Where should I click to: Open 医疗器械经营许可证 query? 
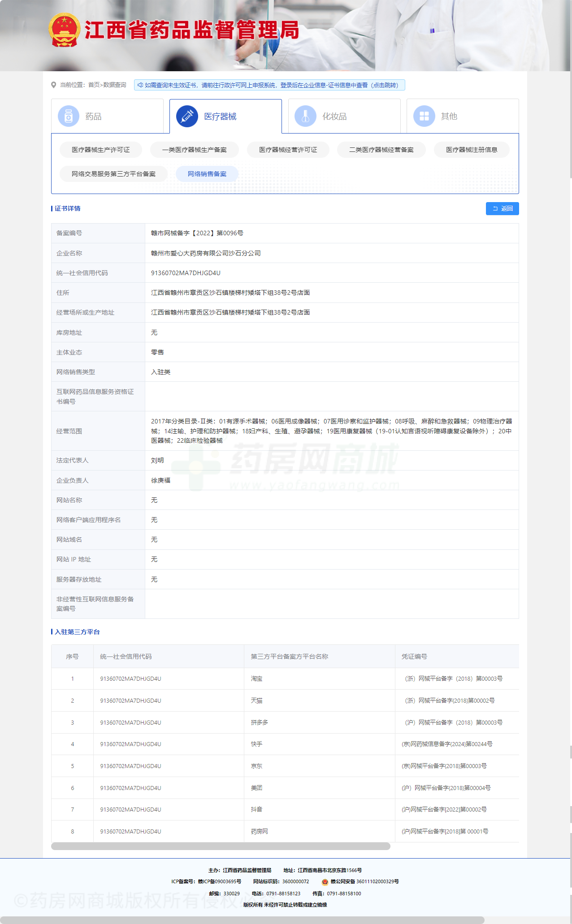(x=288, y=150)
